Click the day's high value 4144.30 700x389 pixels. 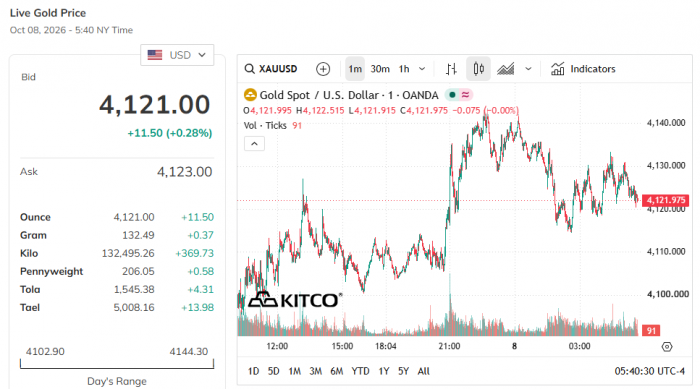(x=188, y=351)
